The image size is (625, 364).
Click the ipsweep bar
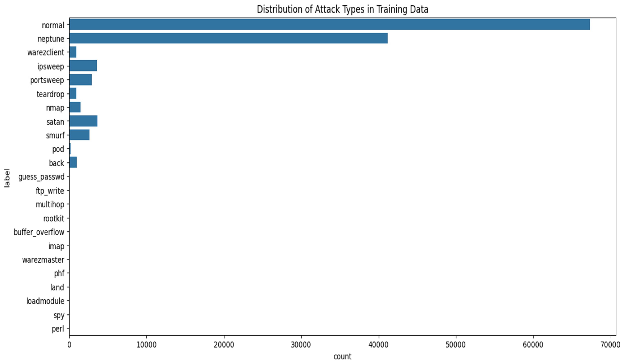(x=83, y=66)
